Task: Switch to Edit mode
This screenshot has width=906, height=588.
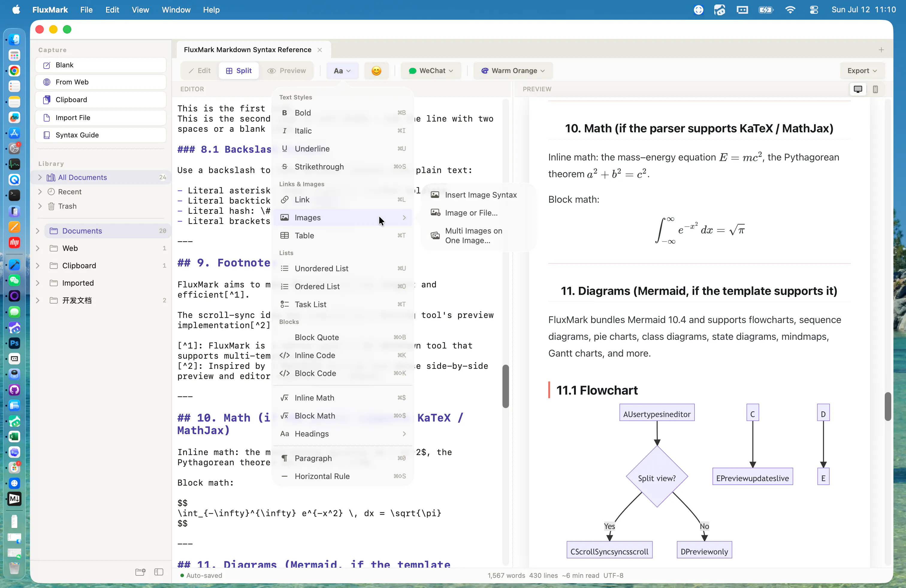Action: click(200, 71)
